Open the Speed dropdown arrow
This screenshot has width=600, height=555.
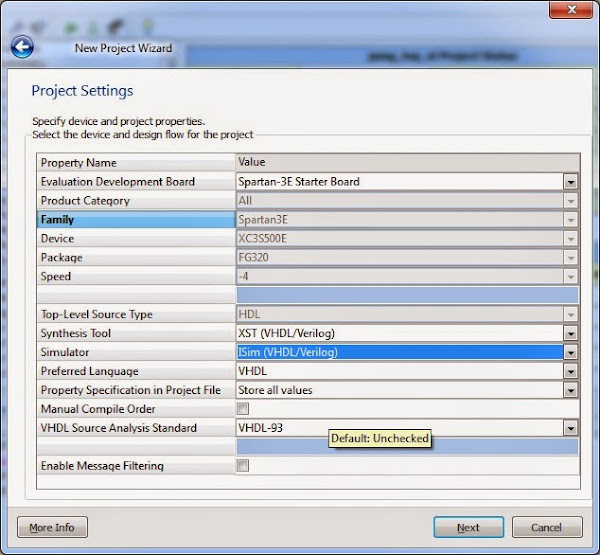pyautogui.click(x=570, y=276)
